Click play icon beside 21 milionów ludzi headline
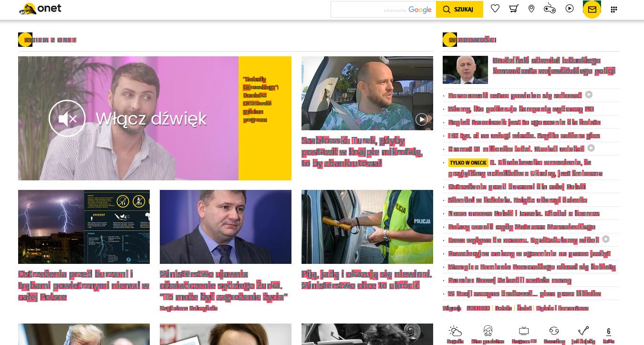 [x=591, y=148]
